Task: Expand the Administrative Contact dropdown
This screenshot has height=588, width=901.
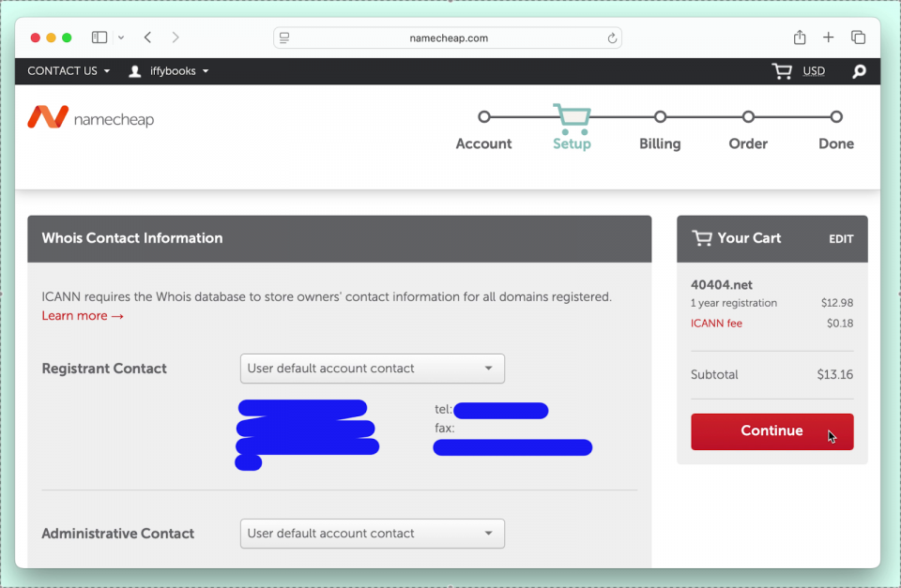Action: pyautogui.click(x=373, y=534)
